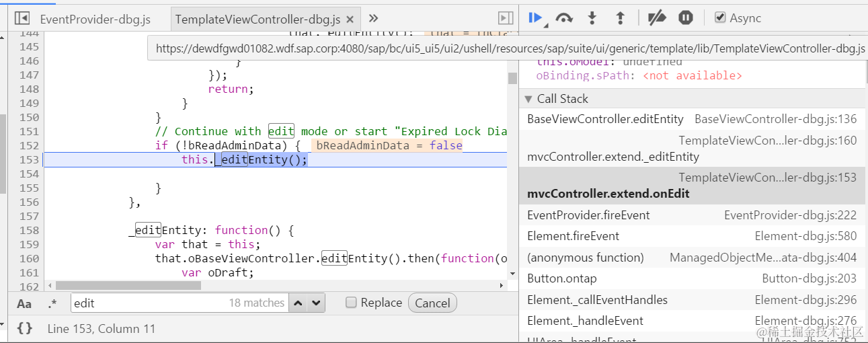Viewport: 868px width, 343px height.
Task: Open BaseViewController-dbg.js:136 source link
Action: [775, 119]
